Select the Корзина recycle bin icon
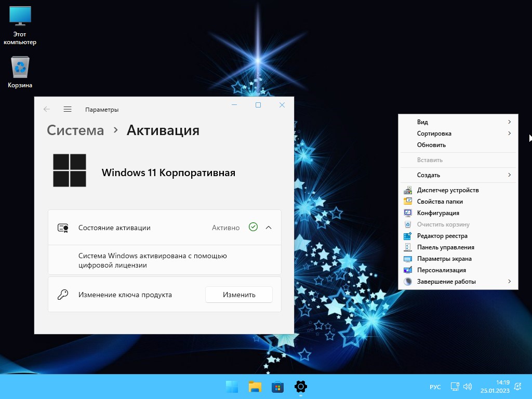 coord(20,72)
